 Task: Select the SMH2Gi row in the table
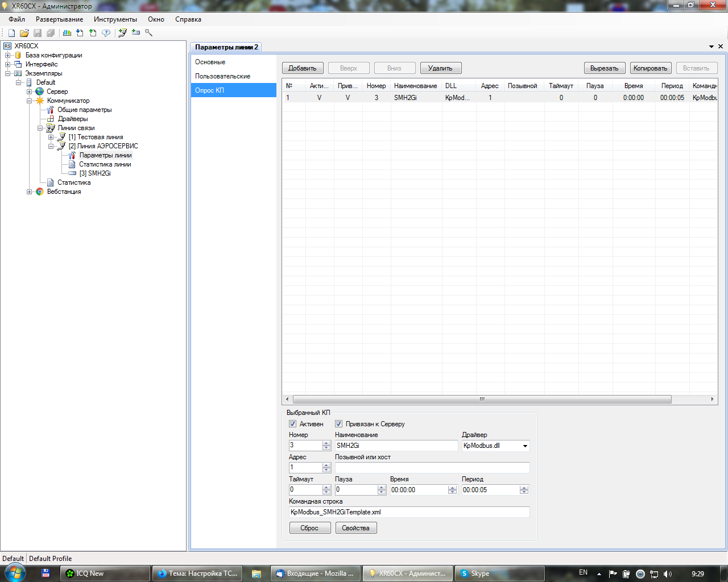[x=500, y=98]
